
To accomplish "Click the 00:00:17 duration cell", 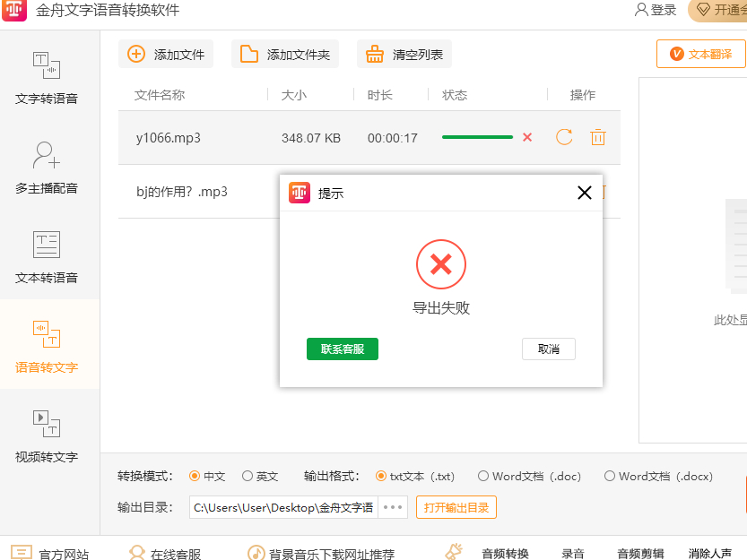I will 393,138.
